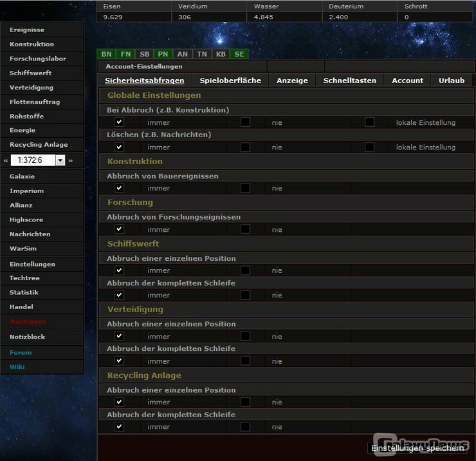Viewport: 476px width, 461px height.
Task: Toggle 'immer' for Verteidigung einzelne Position
Action: 119,336
